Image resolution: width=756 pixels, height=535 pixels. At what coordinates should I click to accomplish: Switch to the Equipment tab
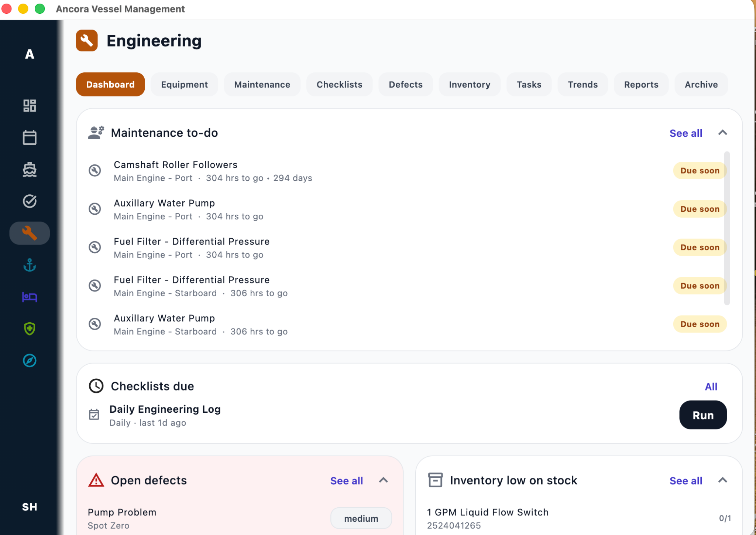[x=184, y=85]
